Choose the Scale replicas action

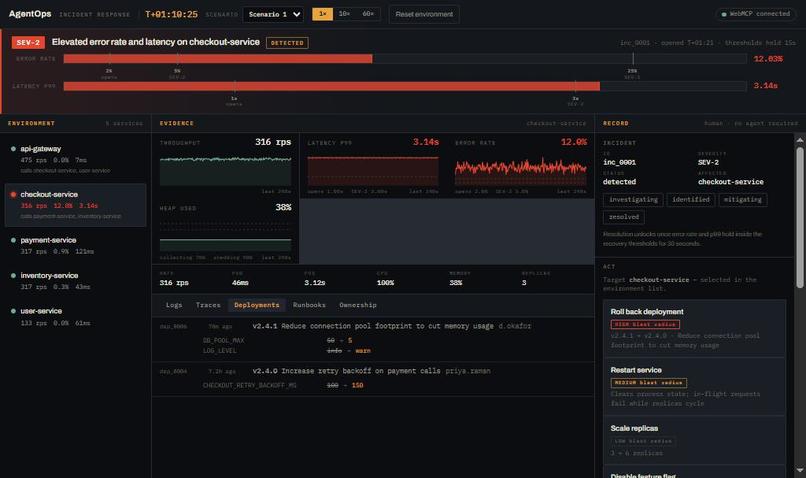pyautogui.click(x=694, y=440)
